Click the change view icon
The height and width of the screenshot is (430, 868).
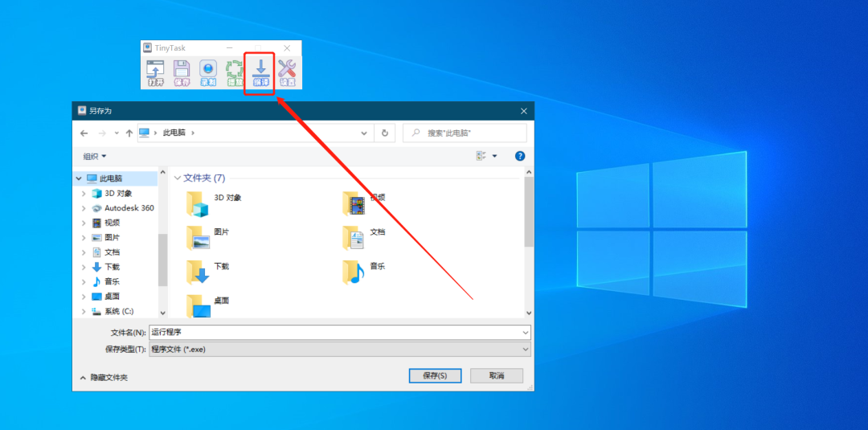pyautogui.click(x=481, y=156)
